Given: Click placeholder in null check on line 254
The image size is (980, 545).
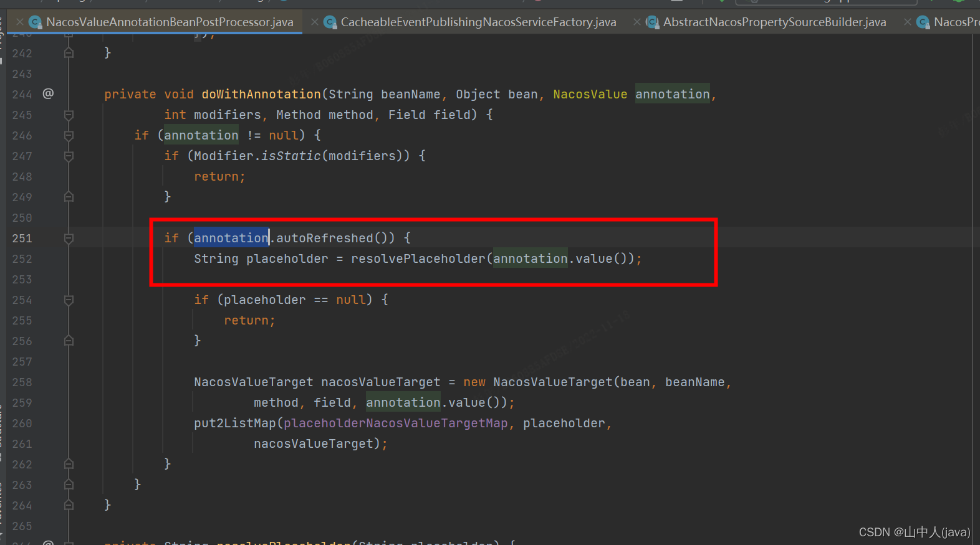Looking at the screenshot, I should pyautogui.click(x=265, y=300).
